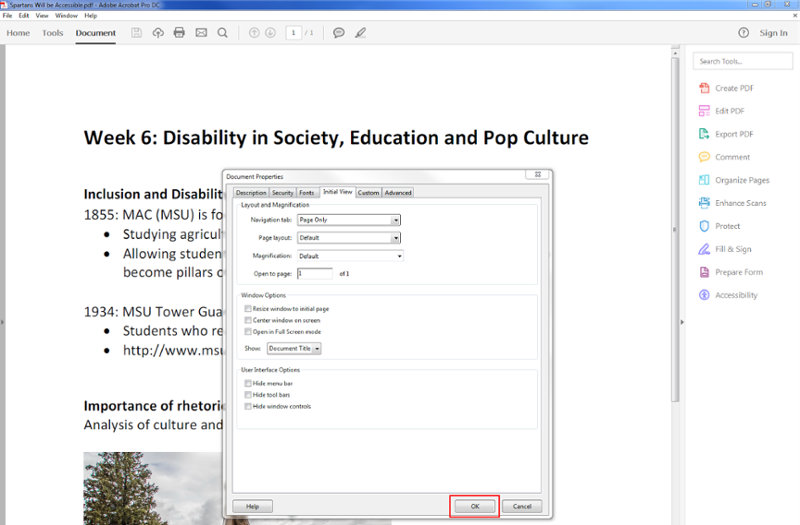This screenshot has width=800, height=525.
Task: Enable Center window on screen checkbox
Action: click(248, 320)
